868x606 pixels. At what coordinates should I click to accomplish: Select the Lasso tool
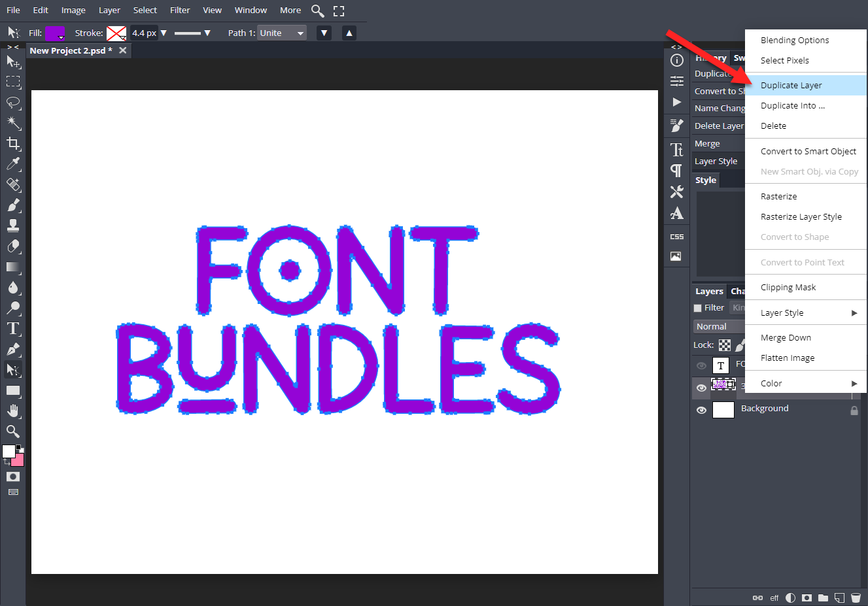(13, 103)
